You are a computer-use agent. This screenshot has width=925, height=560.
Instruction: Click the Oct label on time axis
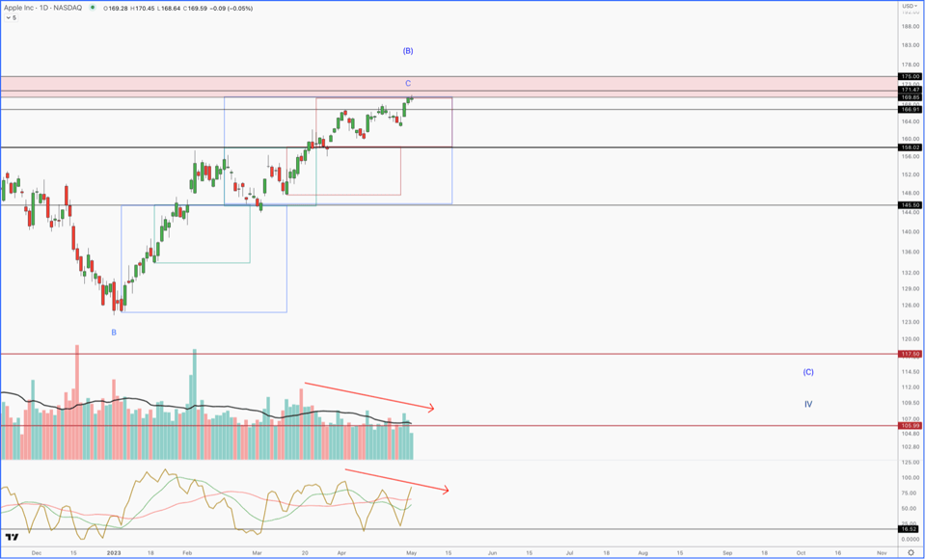coord(801,553)
